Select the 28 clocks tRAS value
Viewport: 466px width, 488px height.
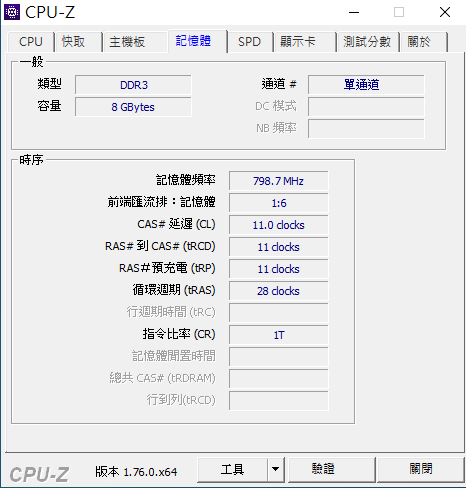[x=279, y=291]
